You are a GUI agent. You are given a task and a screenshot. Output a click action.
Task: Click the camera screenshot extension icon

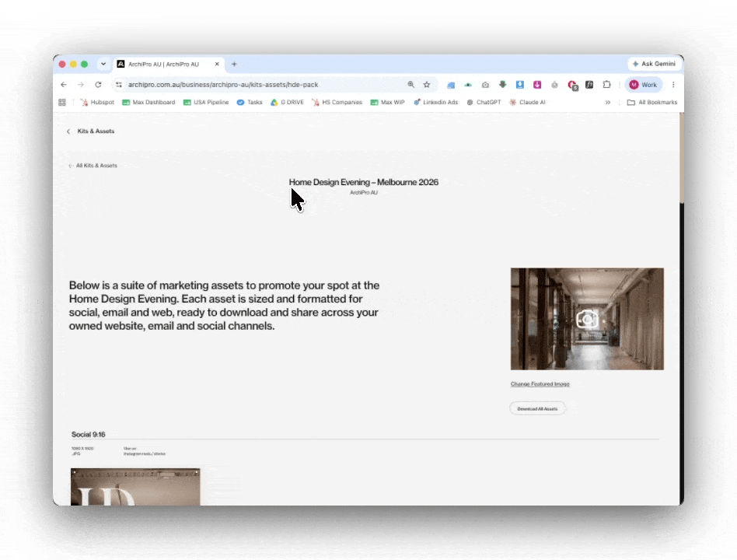[485, 85]
